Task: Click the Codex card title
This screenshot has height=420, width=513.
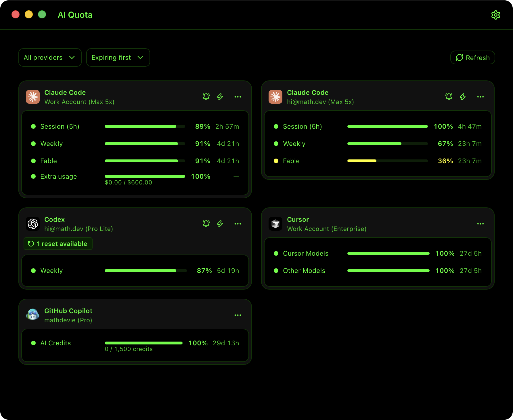Action: pos(55,219)
